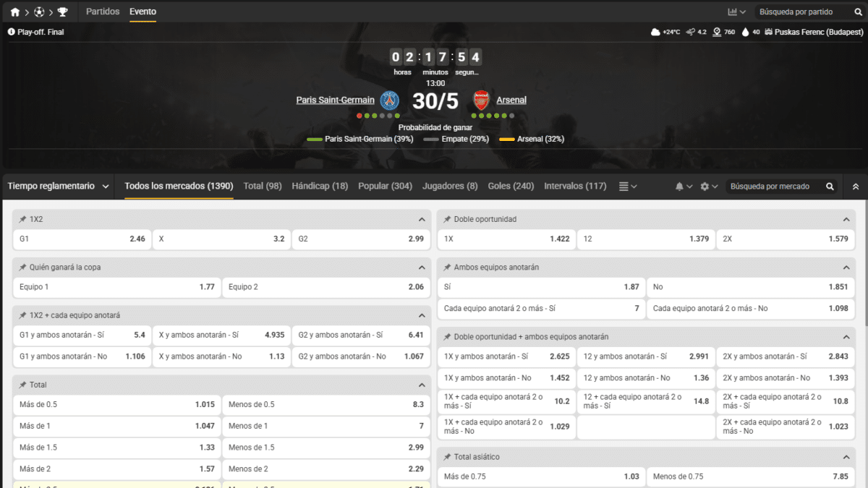Pick both teams score Sí at 1.87
This screenshot has width=868, height=488.
tap(542, 288)
